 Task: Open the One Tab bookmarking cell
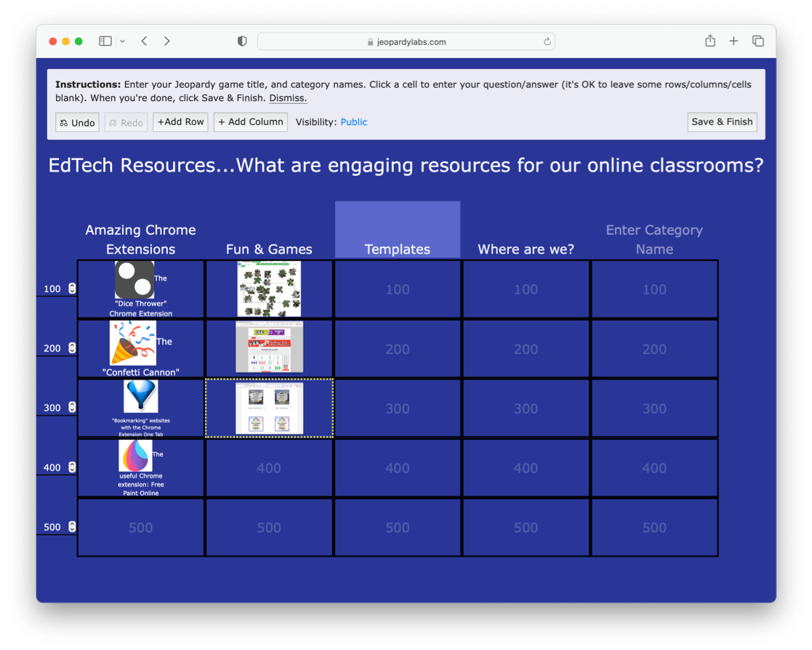tap(140, 408)
